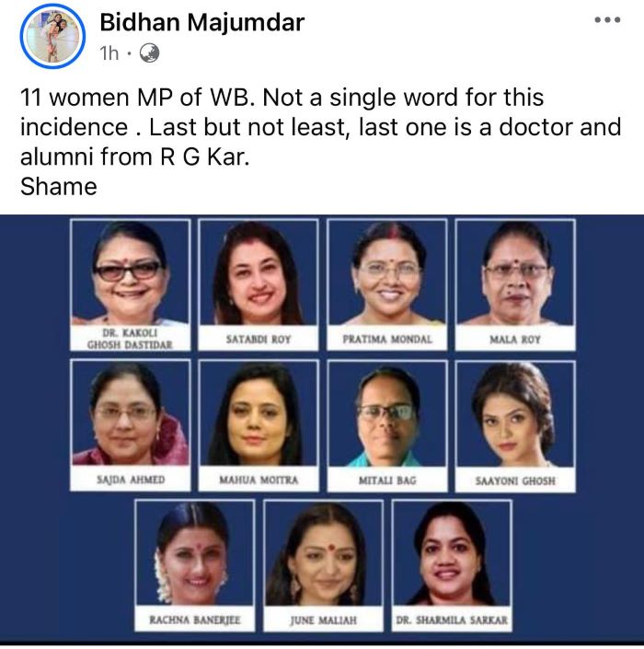The image size is (644, 649).
Task: Click the Bidhan Majumdar name link
Action: coord(201,22)
